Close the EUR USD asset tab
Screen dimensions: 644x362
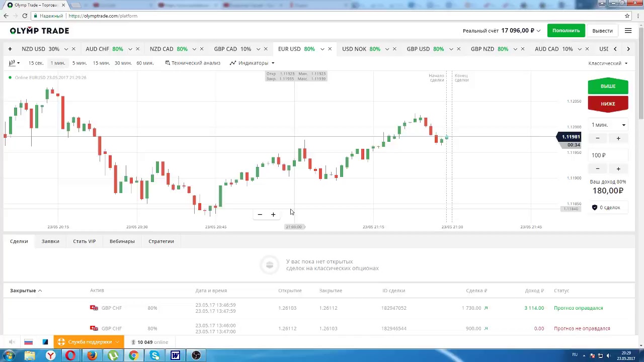[x=330, y=49]
